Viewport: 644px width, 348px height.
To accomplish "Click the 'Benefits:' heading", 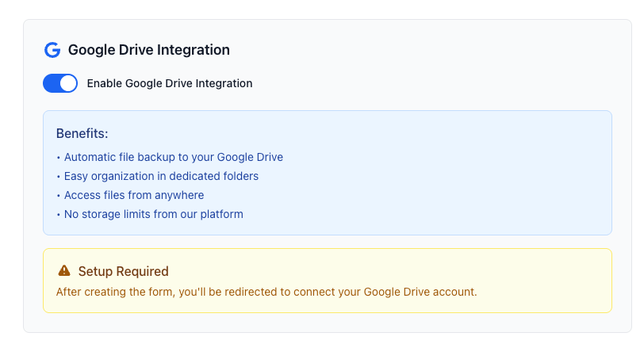I will point(82,133).
